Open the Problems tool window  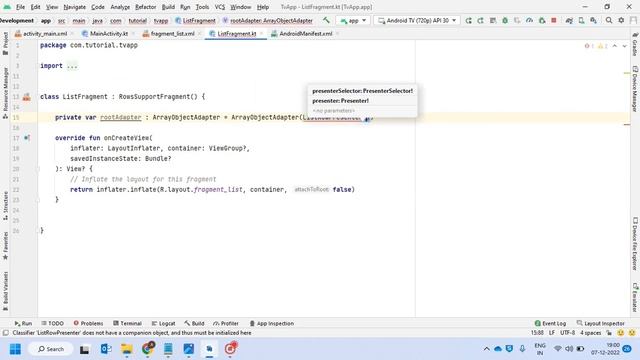pos(88,323)
